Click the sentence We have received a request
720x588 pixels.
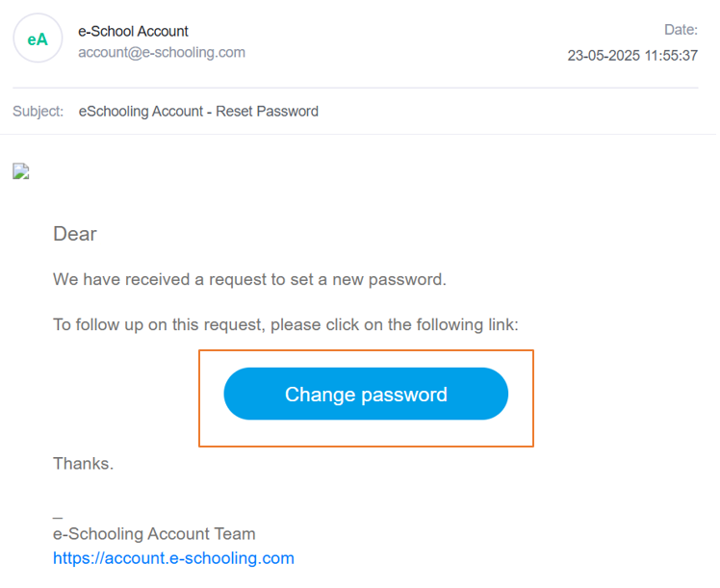point(249,279)
